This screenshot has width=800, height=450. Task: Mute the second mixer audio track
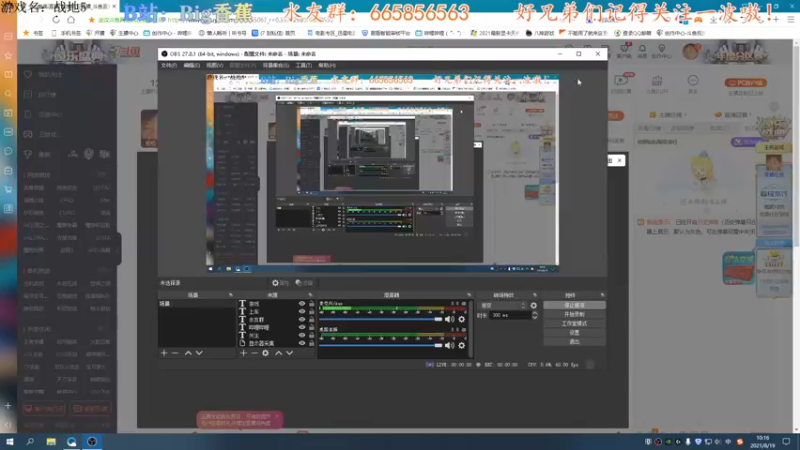[x=449, y=345]
